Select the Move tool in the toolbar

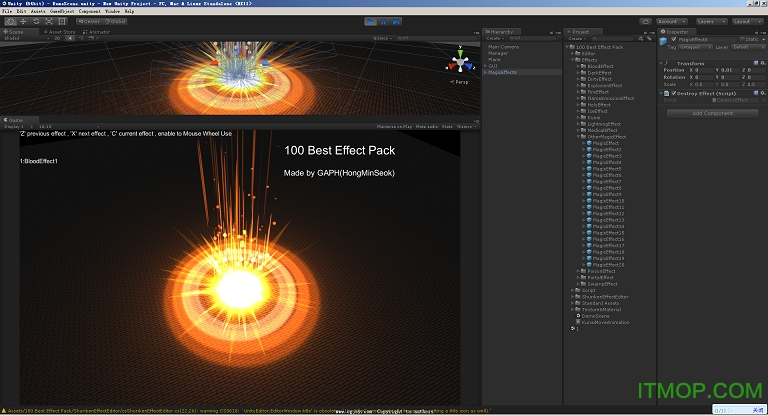(x=24, y=22)
